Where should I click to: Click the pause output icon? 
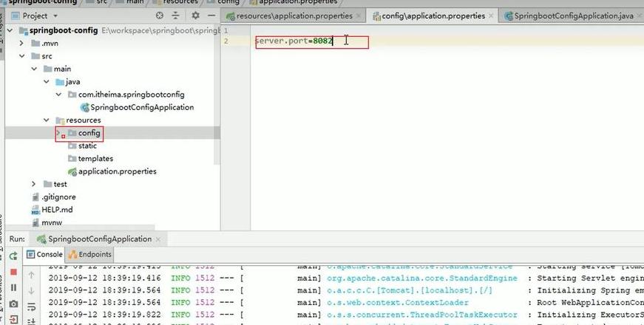13,287
